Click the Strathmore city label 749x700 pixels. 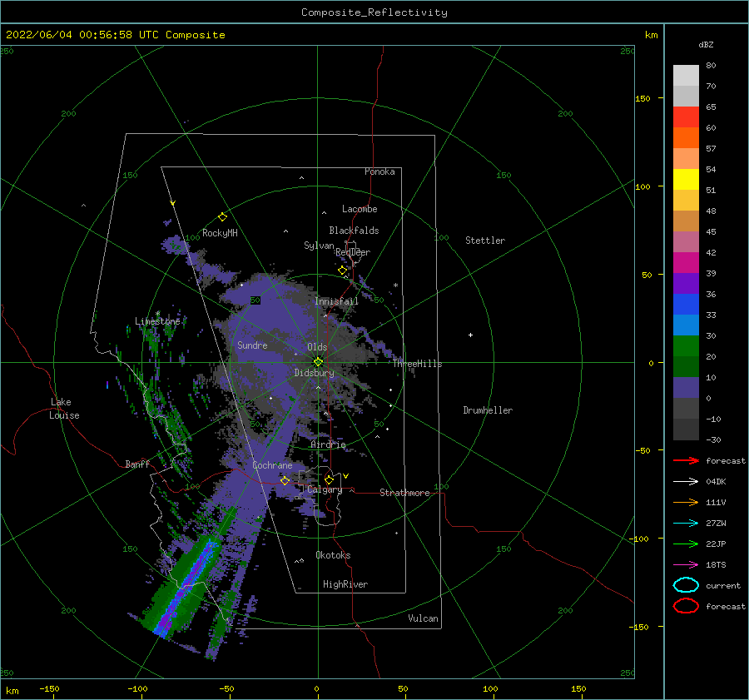click(404, 493)
